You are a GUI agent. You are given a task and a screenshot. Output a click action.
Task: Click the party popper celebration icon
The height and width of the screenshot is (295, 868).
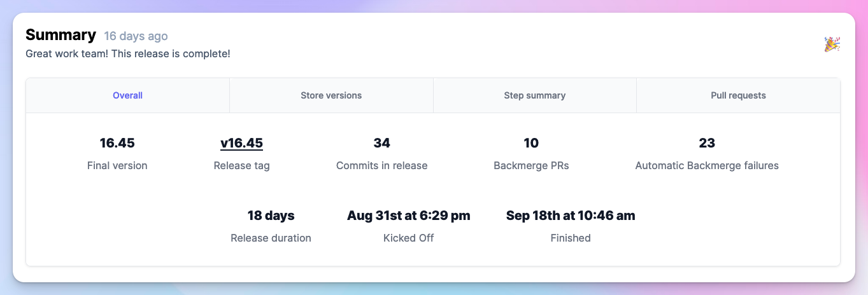[832, 44]
